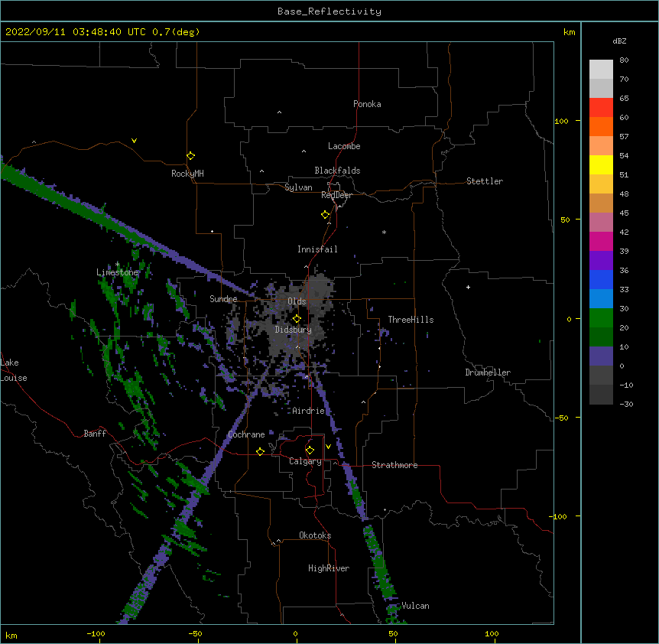Click the Sundre label
659x644 pixels.
coord(223,299)
